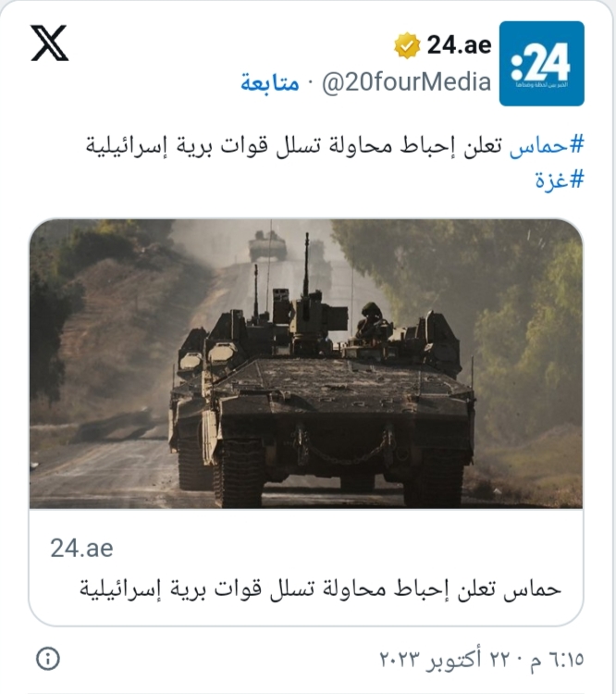Click the X logo icon
The image size is (616, 694).
(x=49, y=43)
